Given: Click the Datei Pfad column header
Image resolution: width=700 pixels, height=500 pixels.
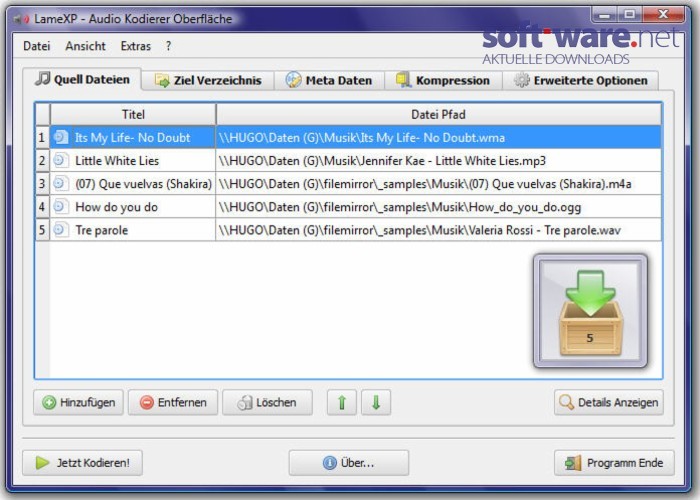Looking at the screenshot, I should click(x=438, y=114).
